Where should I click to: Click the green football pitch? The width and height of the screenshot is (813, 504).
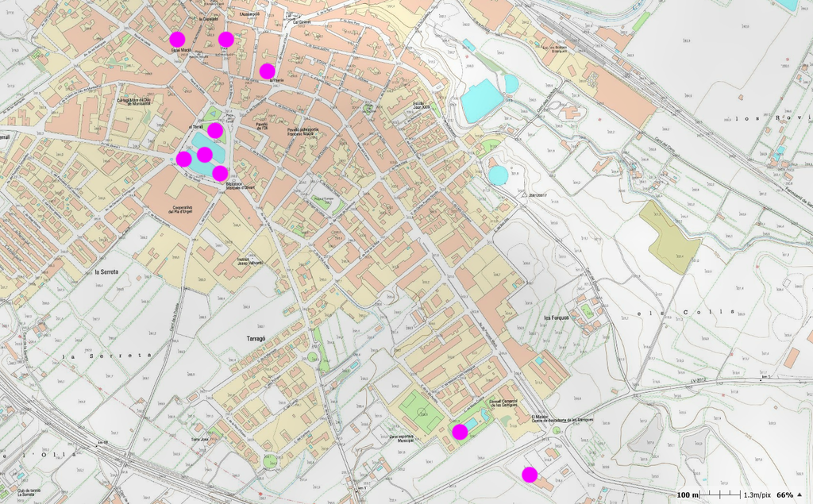click(418, 406)
